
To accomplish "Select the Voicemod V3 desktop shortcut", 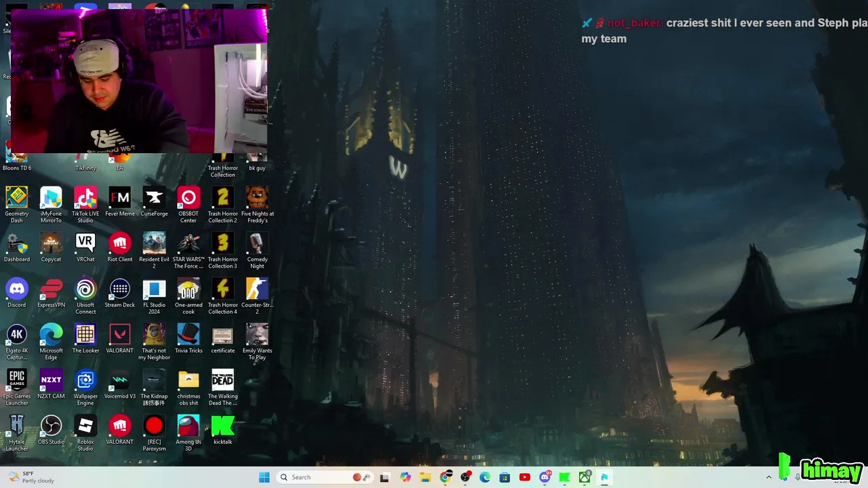I will (x=120, y=384).
